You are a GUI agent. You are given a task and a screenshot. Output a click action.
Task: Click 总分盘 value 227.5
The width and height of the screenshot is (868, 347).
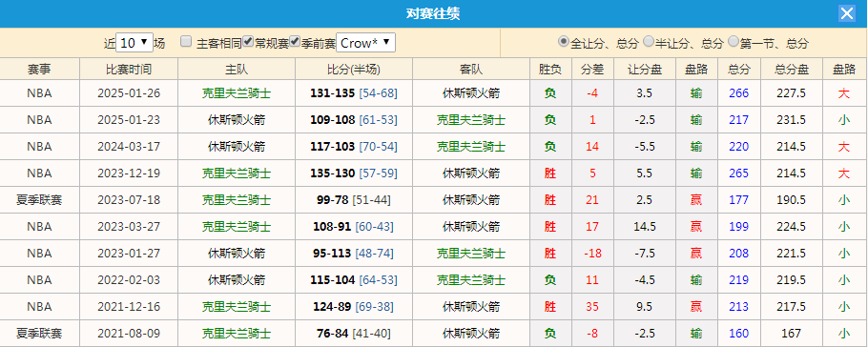(791, 93)
